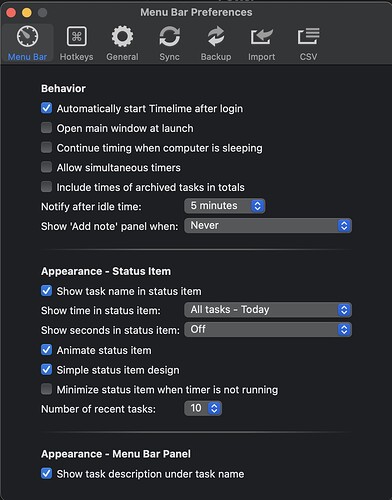Viewport: 392px width, 500px height.
Task: Check include times of archived tasks
Action: click(46, 187)
